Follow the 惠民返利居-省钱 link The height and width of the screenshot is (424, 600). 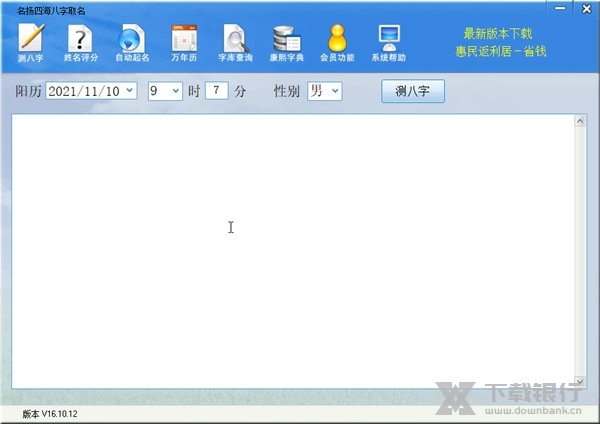click(x=501, y=51)
